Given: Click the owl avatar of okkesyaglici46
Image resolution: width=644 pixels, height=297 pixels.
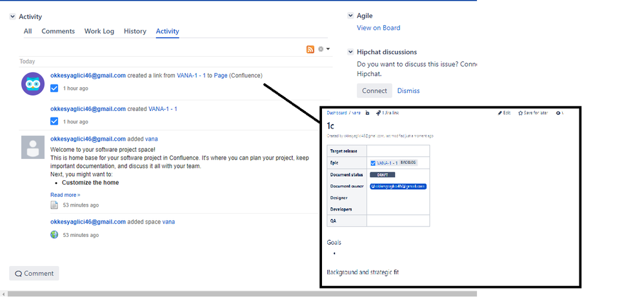Looking at the screenshot, I should 33,84.
